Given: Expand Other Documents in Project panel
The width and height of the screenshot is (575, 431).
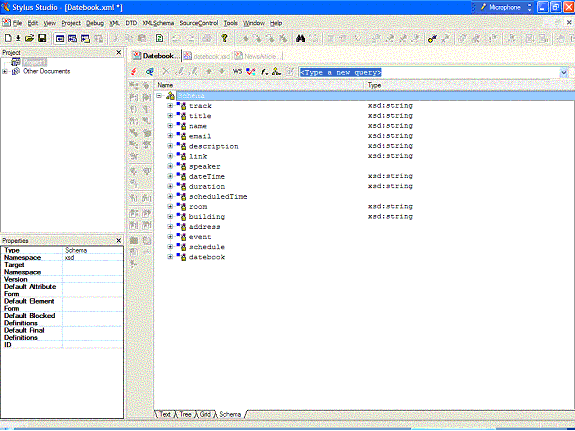Looking at the screenshot, I should pyautogui.click(x=5, y=72).
